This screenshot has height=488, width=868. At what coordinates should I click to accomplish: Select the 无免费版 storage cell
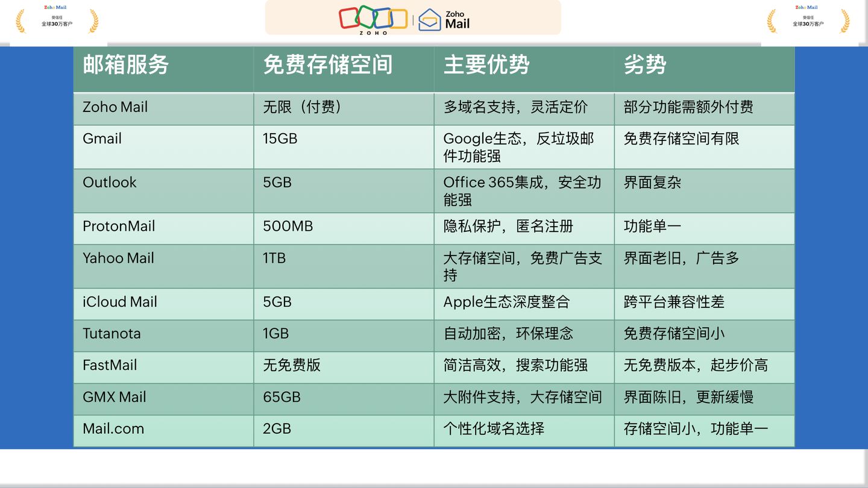click(344, 368)
